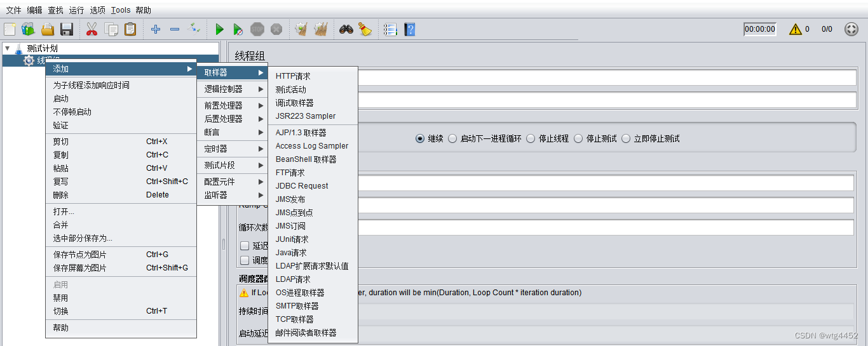The height and width of the screenshot is (346, 868).
Task: Collapse the 测试计划 tree node
Action: [7, 48]
